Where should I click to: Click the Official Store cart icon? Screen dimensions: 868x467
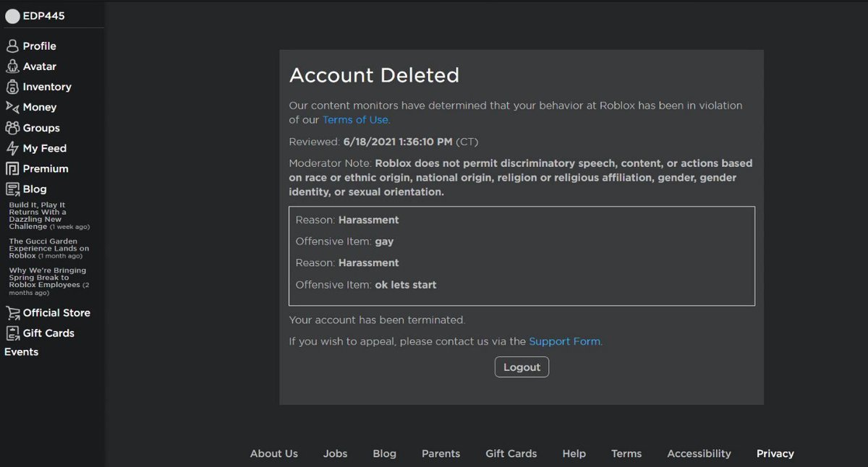(x=12, y=313)
